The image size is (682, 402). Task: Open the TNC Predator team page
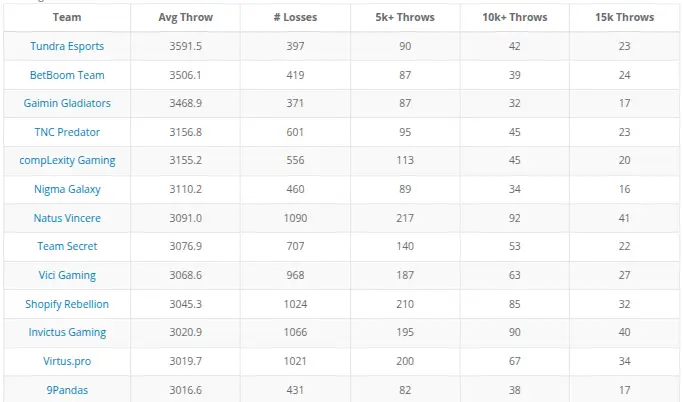pos(67,132)
